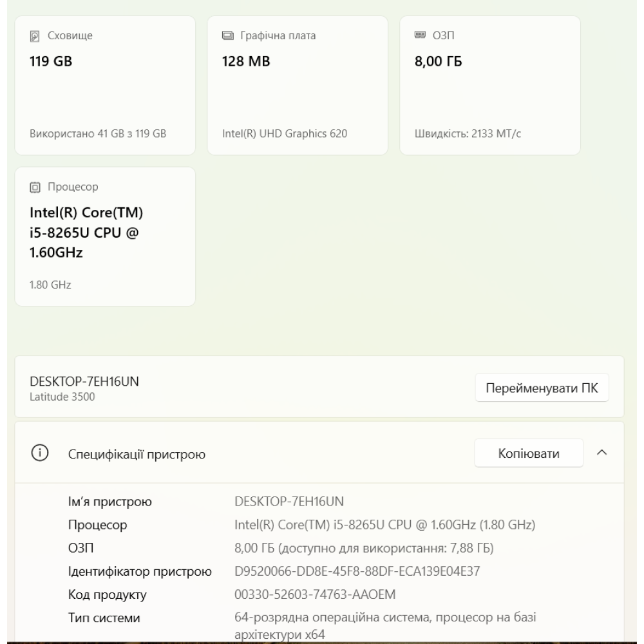Click the 8,00 ГБ value in ОЗП card

tap(438, 62)
